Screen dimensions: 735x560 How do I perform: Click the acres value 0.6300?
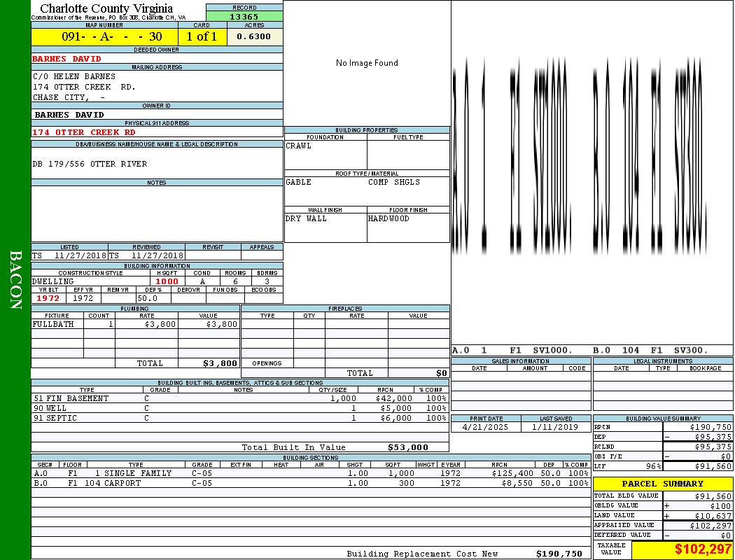(x=253, y=36)
